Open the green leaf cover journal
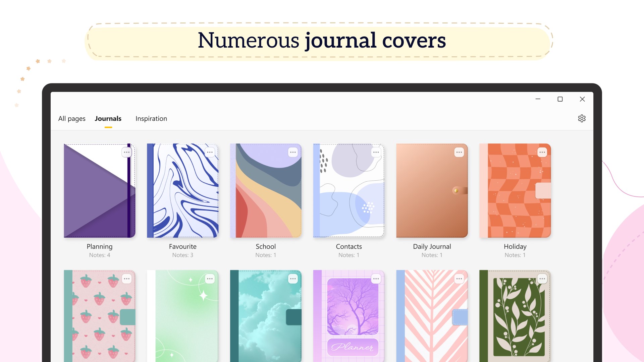 coord(515,316)
